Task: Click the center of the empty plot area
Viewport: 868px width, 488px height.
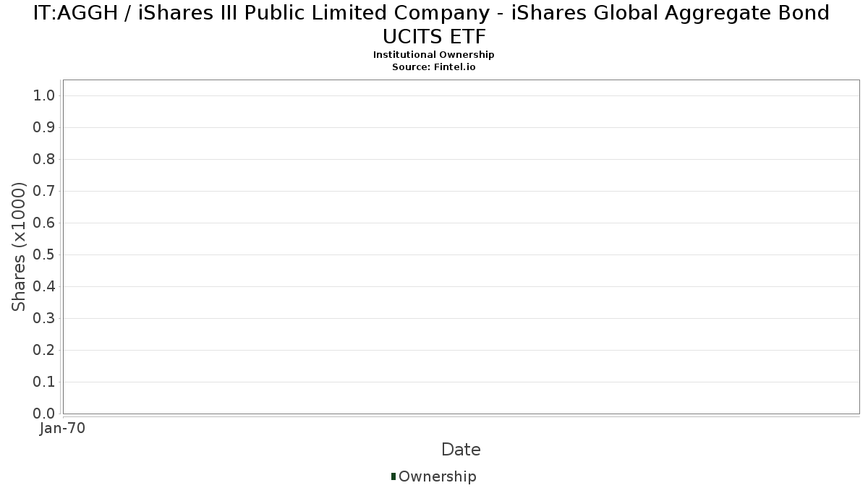Action: click(x=461, y=247)
